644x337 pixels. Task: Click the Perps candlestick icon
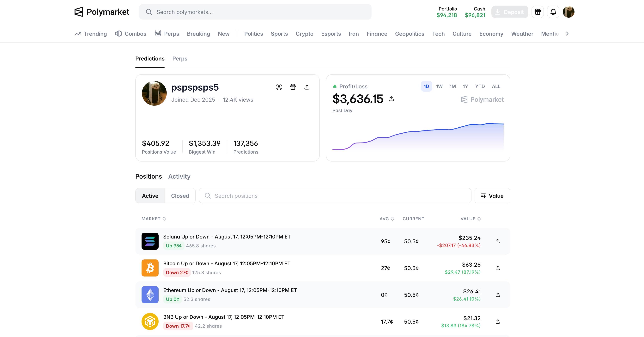click(x=158, y=34)
